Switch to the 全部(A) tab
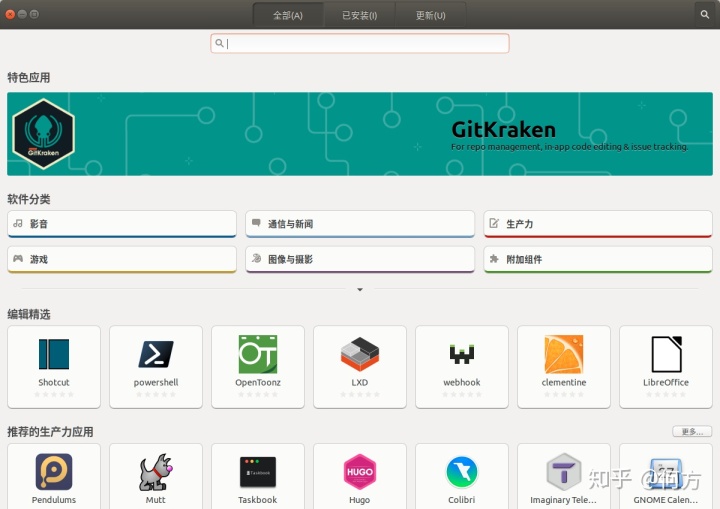The image size is (720, 509). pos(288,15)
